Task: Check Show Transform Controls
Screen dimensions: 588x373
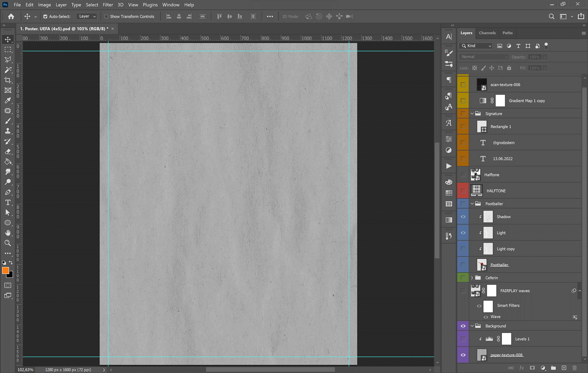Action: (106, 17)
